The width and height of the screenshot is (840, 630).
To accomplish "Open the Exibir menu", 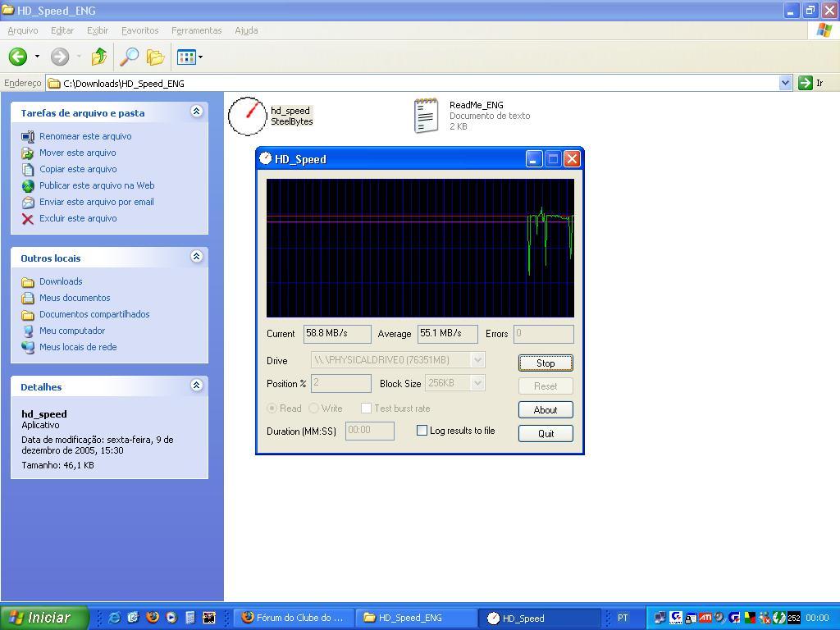I will coord(98,30).
